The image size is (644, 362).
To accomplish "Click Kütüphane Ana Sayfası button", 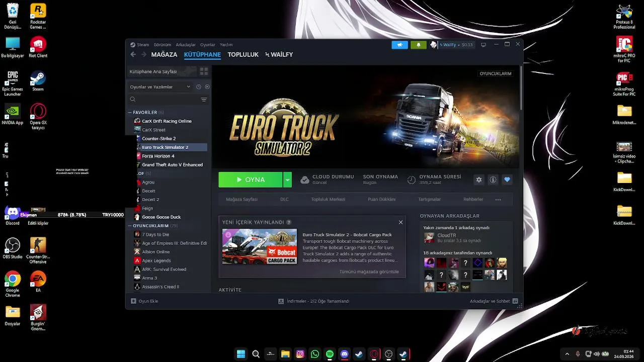I will (161, 71).
